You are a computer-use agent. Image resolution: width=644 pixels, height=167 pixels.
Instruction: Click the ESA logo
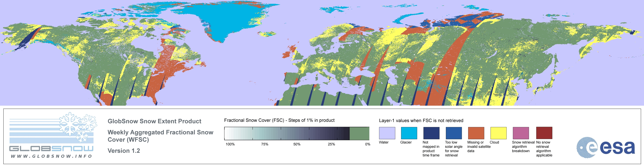coord(606,147)
